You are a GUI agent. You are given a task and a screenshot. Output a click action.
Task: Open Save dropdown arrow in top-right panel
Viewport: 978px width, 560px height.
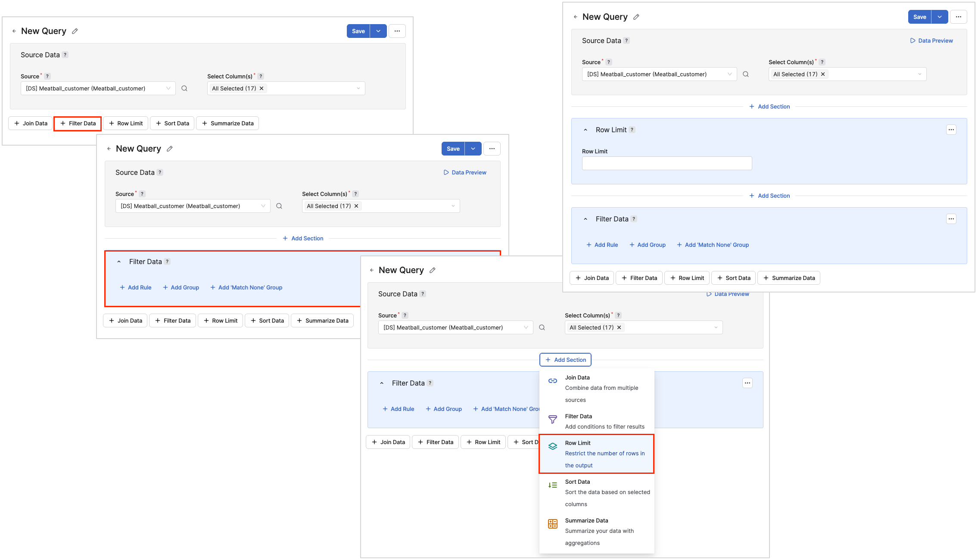click(x=940, y=17)
